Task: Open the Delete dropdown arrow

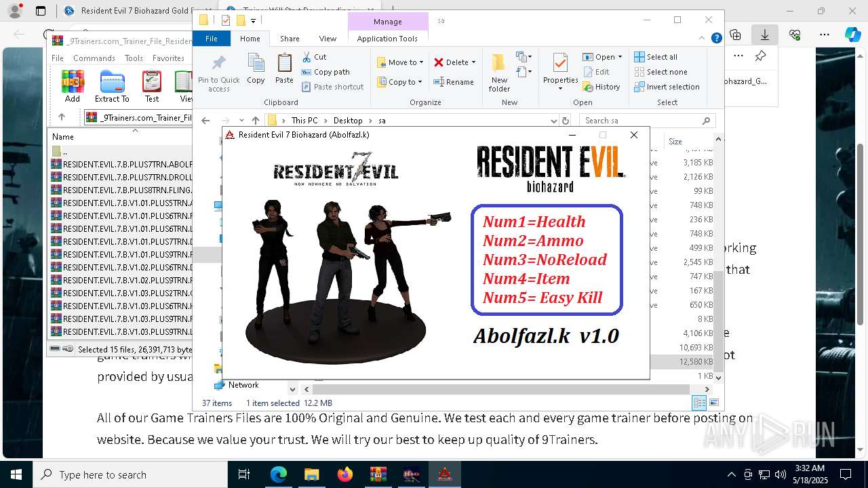Action: tap(473, 62)
